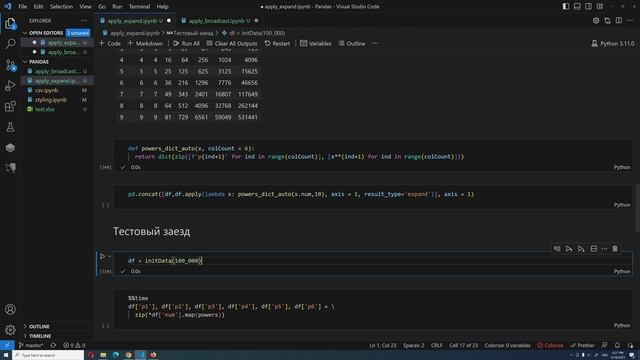Image resolution: width=640 pixels, height=360 pixels.
Task: Toggle Colorize in status bar
Action: [x=550, y=345]
